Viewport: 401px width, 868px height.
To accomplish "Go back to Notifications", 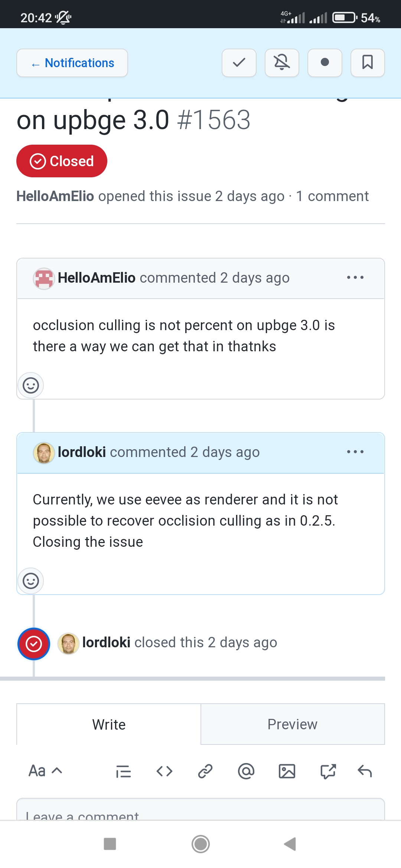I will pyautogui.click(x=72, y=63).
